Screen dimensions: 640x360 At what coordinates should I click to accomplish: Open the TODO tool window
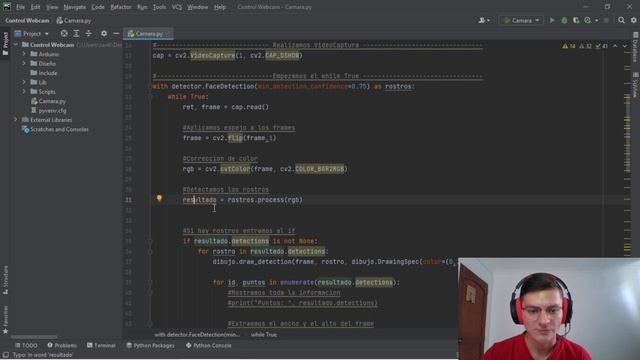coord(26,345)
